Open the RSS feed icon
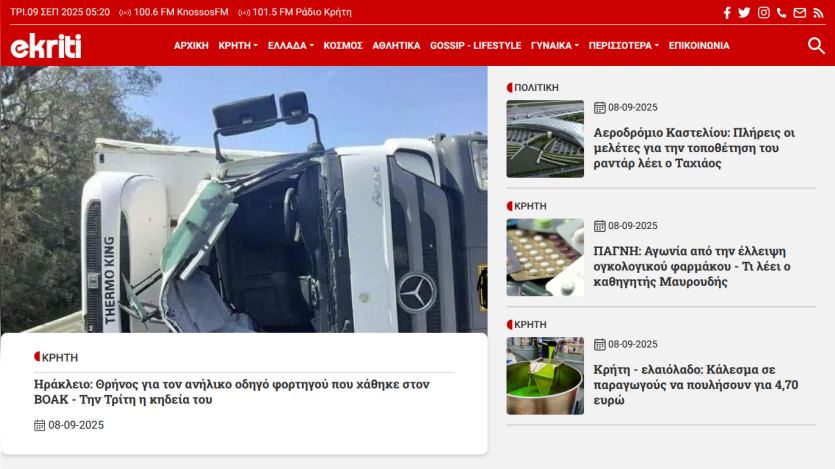 coord(818,13)
